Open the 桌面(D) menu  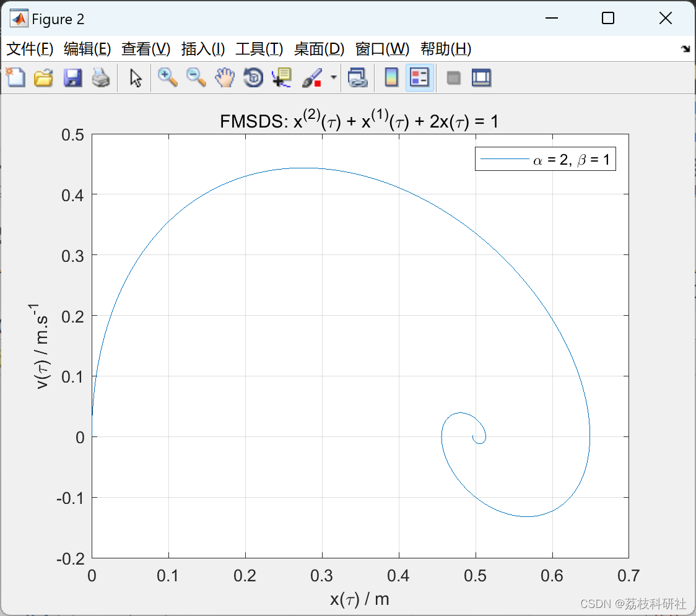[x=319, y=49]
